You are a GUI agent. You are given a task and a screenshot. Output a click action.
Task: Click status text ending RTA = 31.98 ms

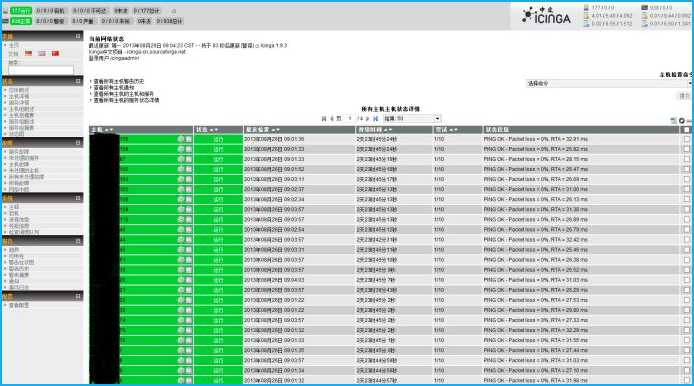pos(536,380)
